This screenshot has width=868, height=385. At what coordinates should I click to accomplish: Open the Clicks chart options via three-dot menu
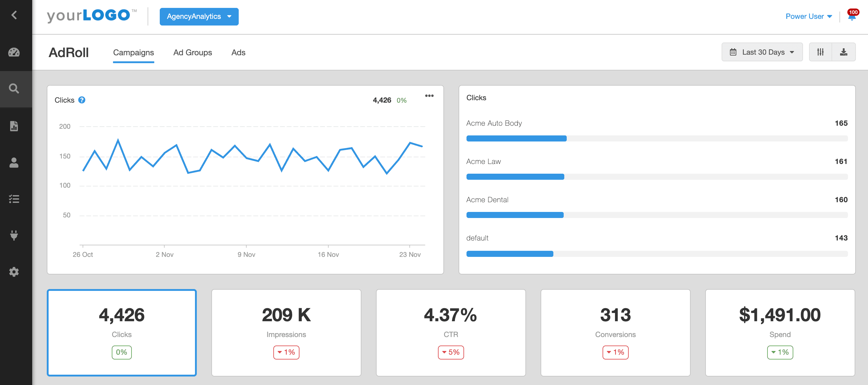click(x=429, y=96)
